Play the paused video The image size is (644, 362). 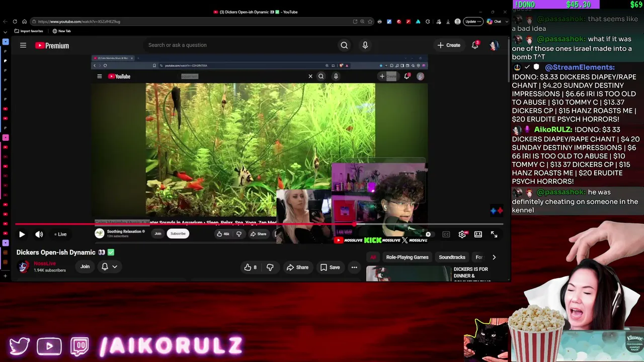(x=22, y=234)
